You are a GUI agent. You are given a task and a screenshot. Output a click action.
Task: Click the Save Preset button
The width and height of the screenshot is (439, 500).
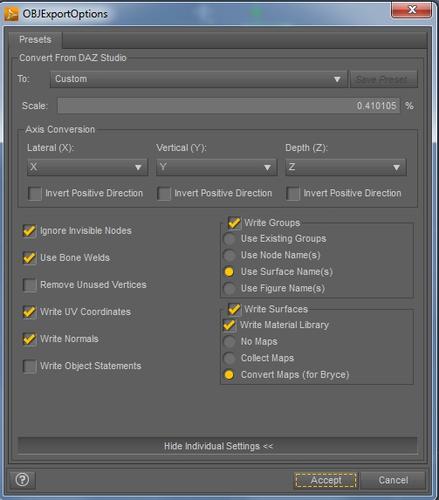coord(384,79)
